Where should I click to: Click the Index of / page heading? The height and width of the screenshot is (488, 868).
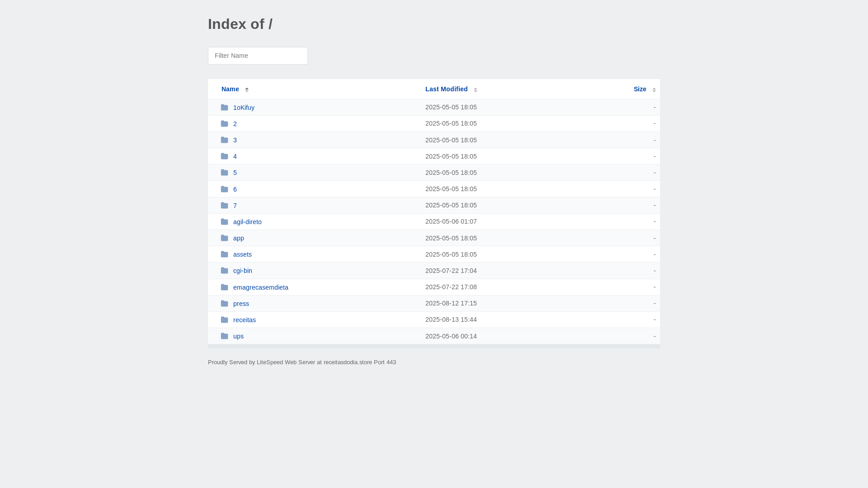click(240, 24)
